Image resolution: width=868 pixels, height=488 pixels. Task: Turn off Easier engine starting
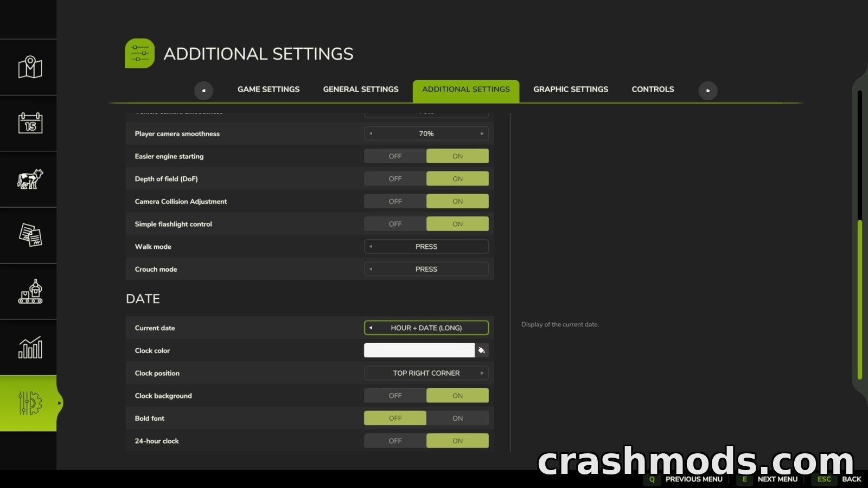pos(395,156)
